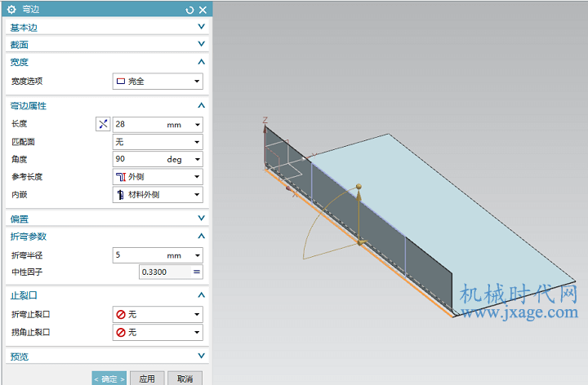The image size is (588, 385).
Task: Click the 宽度选项 label
Action: pyautogui.click(x=27, y=82)
